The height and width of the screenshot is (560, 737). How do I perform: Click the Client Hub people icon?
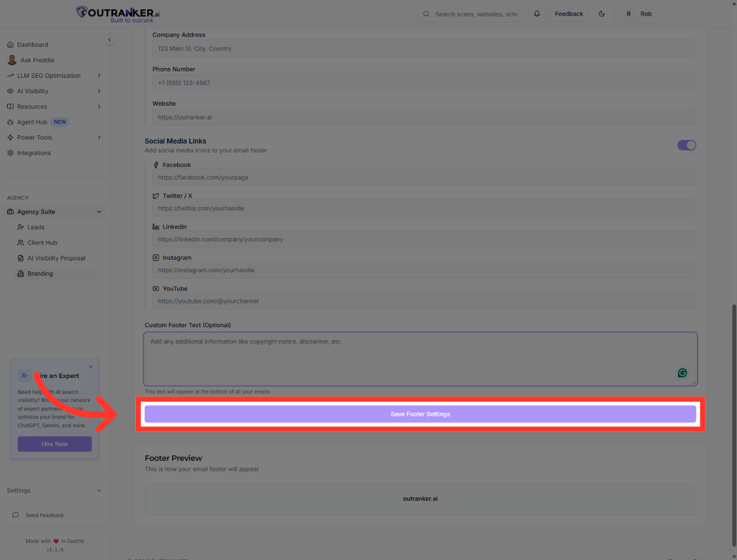click(x=21, y=243)
